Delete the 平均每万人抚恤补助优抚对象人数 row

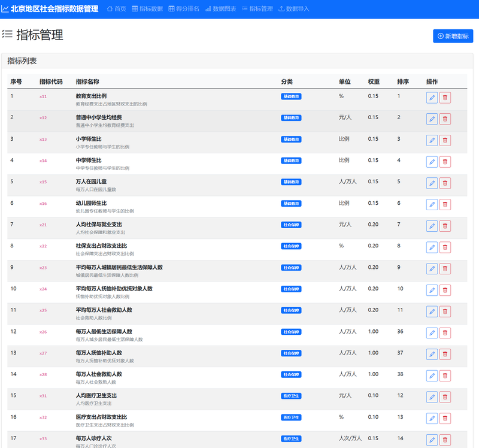click(445, 290)
